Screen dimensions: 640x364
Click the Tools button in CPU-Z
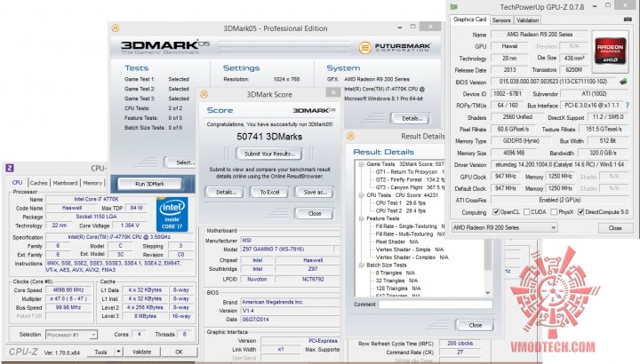click(100, 352)
